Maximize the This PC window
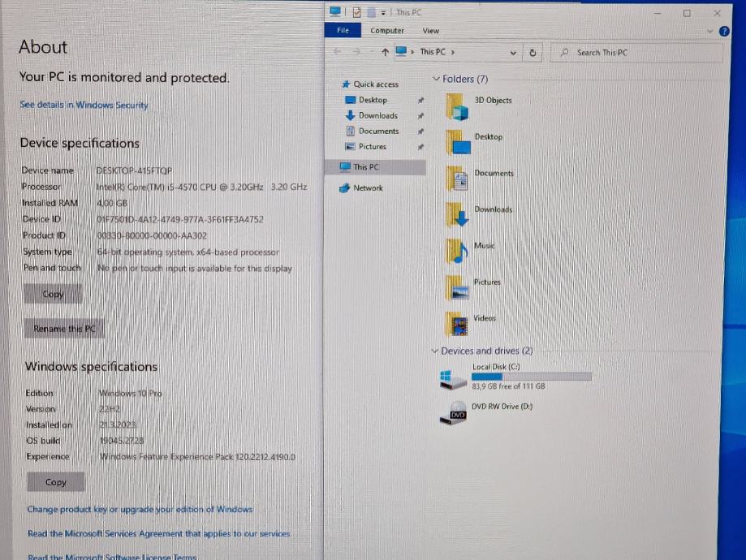The width and height of the screenshot is (746, 560). (687, 13)
